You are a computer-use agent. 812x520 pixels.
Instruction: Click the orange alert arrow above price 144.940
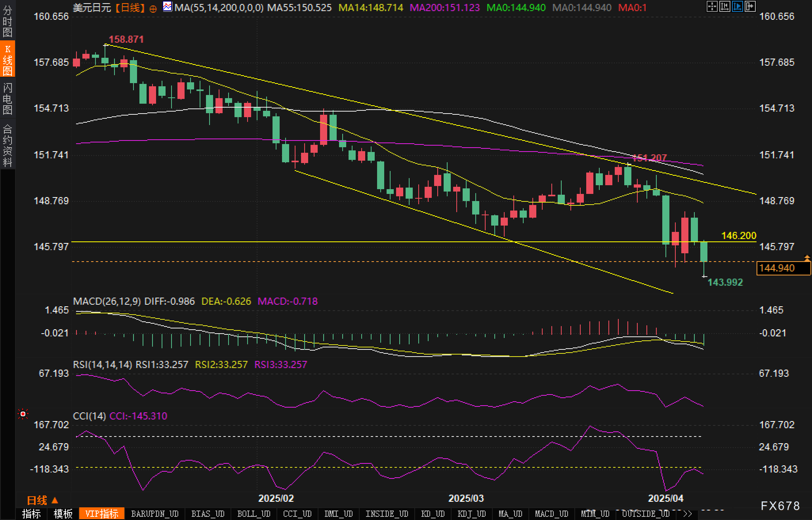(x=807, y=258)
